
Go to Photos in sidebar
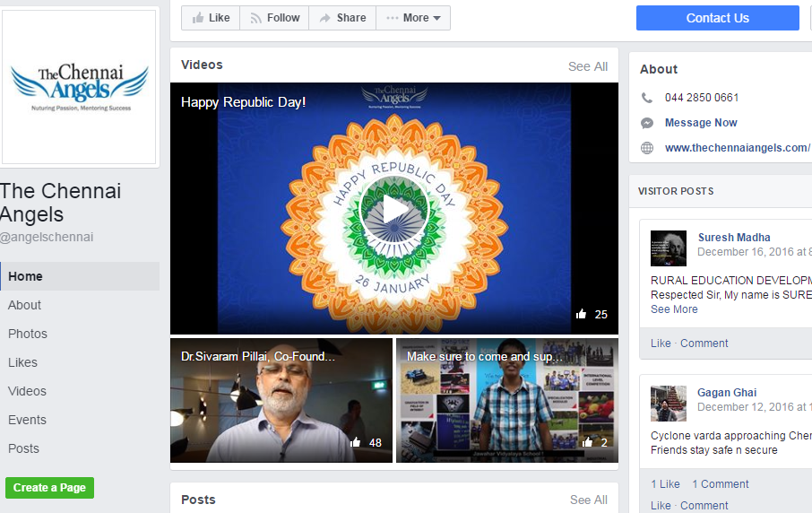point(28,334)
